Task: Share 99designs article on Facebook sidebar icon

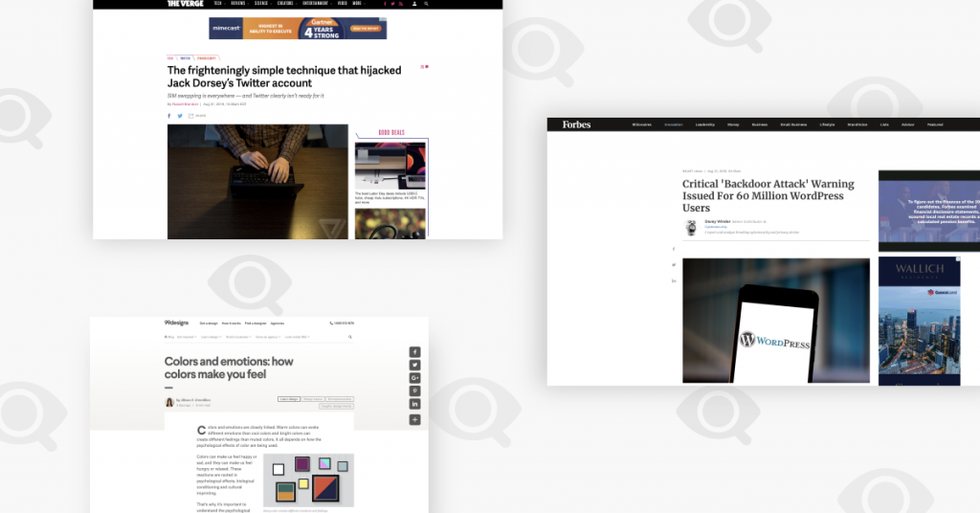Action: (414, 352)
